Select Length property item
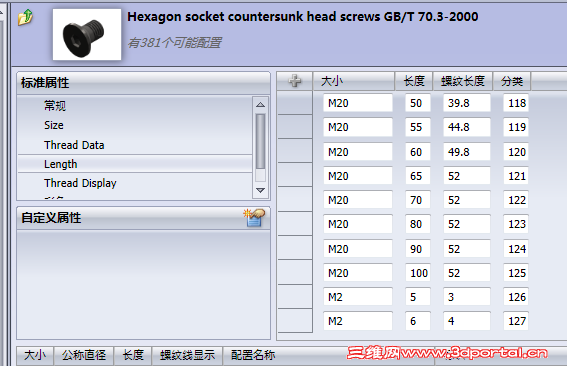This screenshot has width=567, height=366. [135, 164]
